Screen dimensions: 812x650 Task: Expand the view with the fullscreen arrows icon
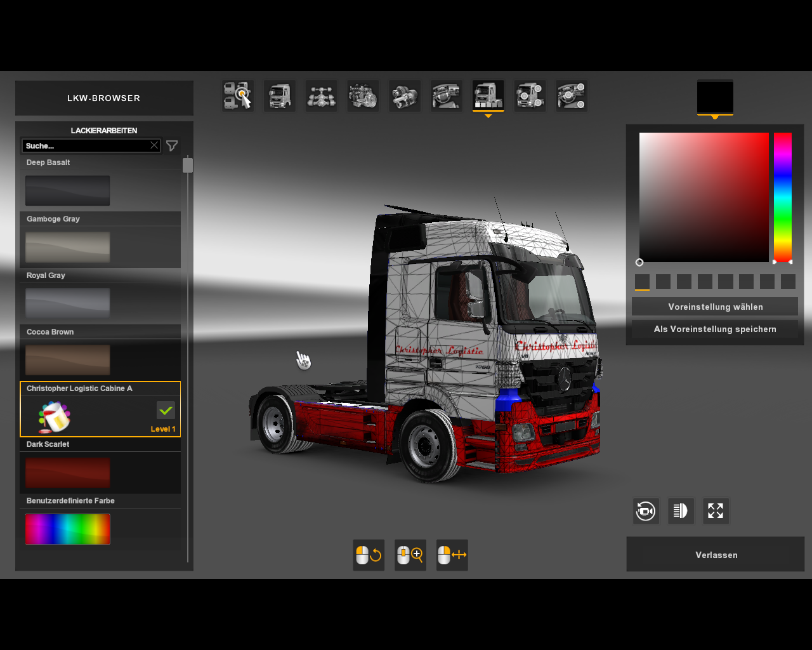(x=716, y=511)
